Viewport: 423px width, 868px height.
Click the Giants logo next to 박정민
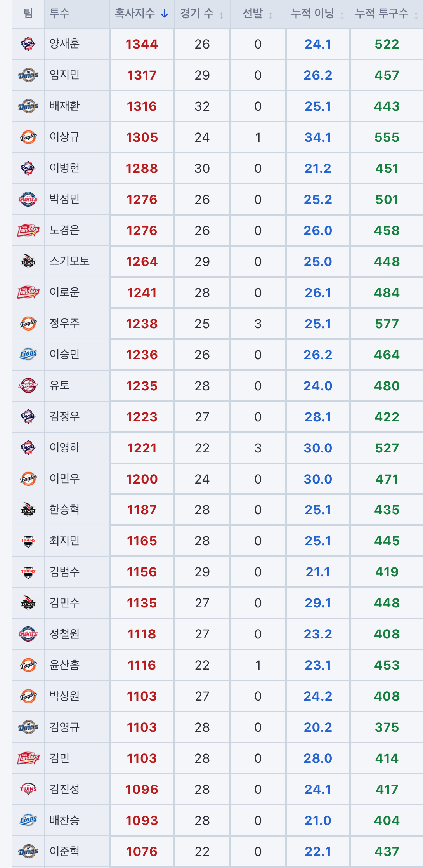(28, 199)
